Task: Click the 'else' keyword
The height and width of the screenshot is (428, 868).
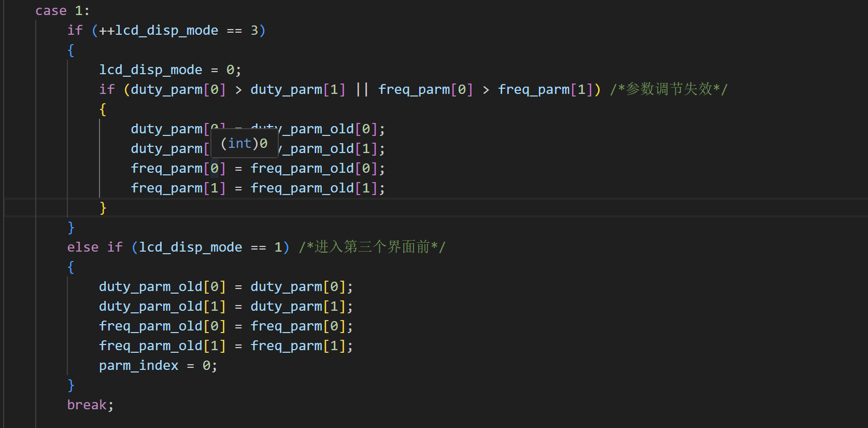Action: 82,247
